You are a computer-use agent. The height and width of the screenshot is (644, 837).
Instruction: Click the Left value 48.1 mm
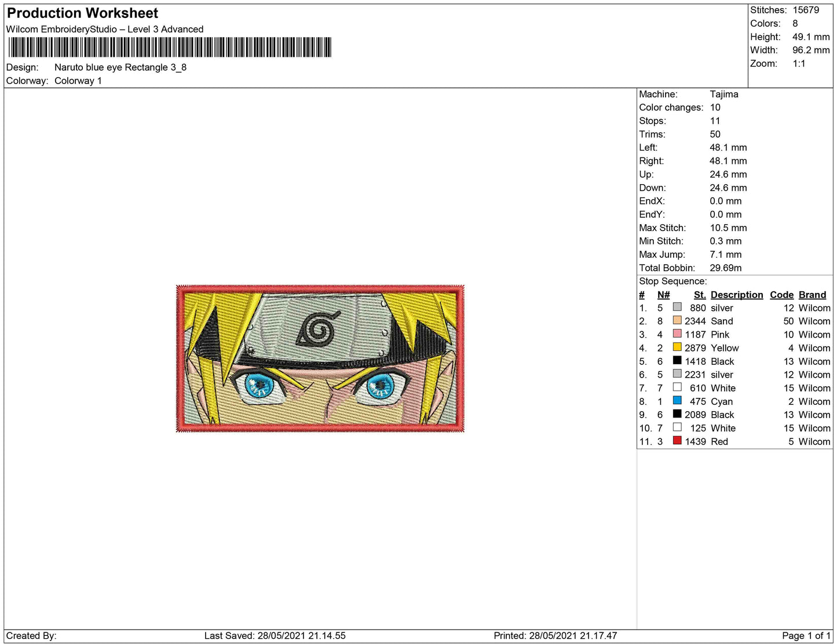[729, 147]
